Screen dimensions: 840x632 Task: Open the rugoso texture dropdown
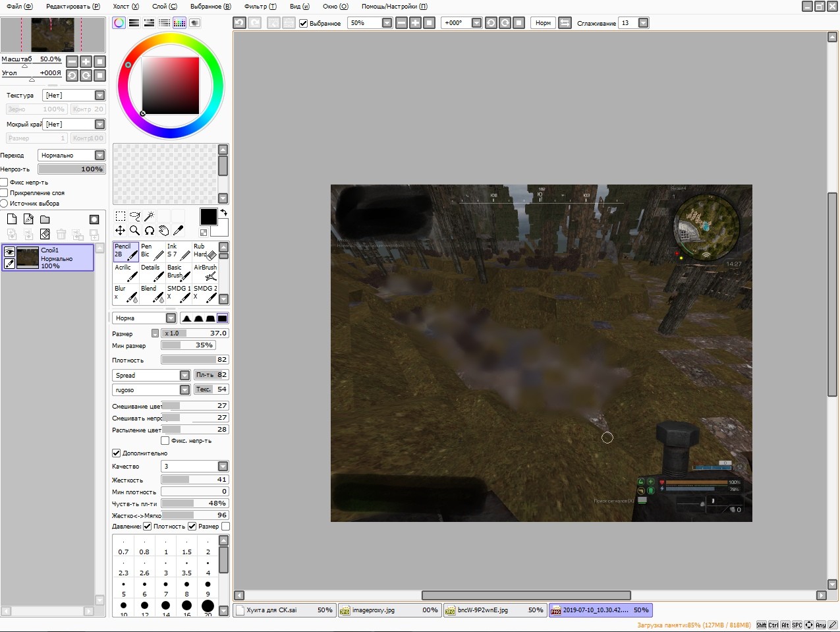pos(152,390)
